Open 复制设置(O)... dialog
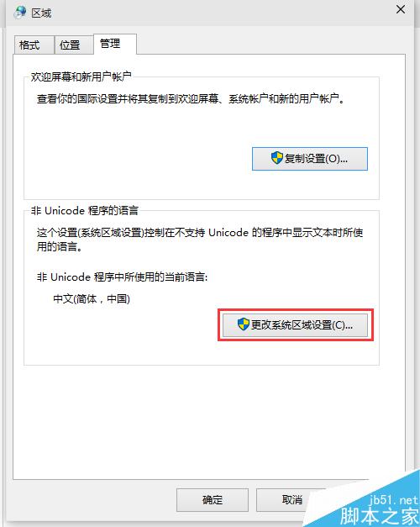The width and height of the screenshot is (420, 527). coord(310,159)
